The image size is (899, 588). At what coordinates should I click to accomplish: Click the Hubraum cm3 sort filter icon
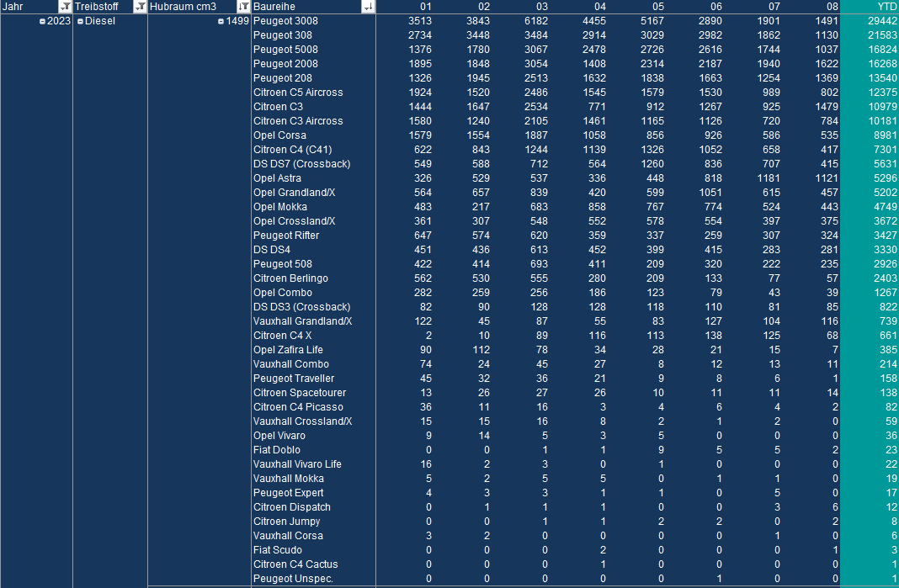click(x=243, y=7)
